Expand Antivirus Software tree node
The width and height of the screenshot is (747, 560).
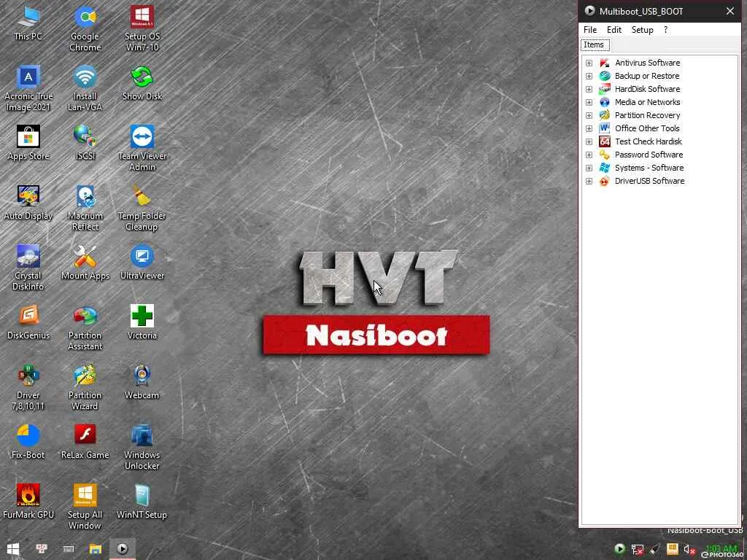pyautogui.click(x=589, y=63)
